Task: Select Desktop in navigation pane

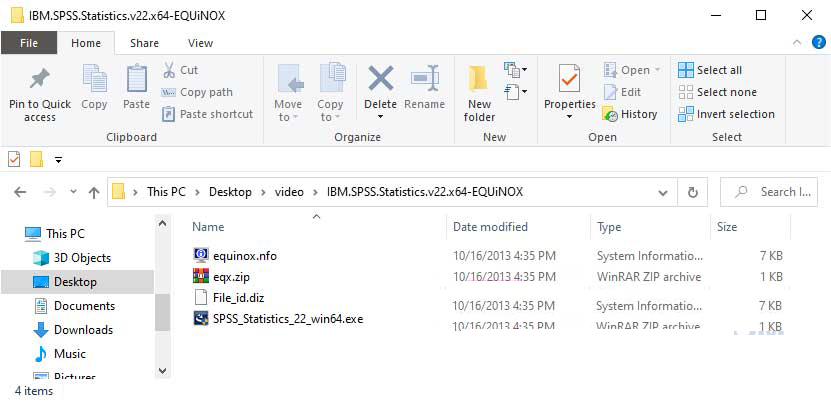Action: point(77,282)
